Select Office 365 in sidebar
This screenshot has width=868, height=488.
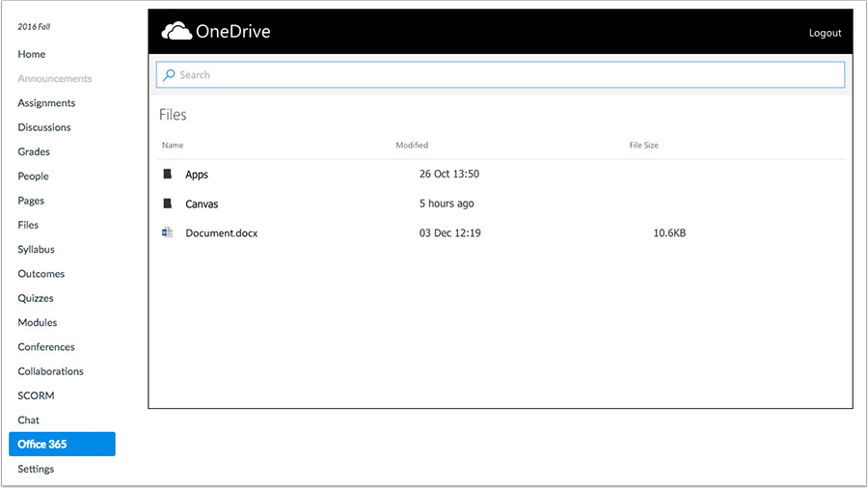62,445
